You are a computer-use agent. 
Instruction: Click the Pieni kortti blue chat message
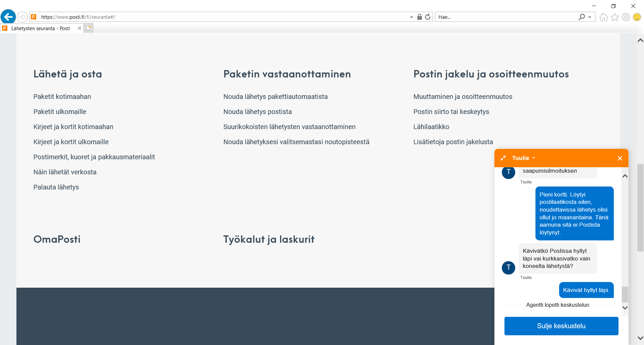click(x=574, y=213)
